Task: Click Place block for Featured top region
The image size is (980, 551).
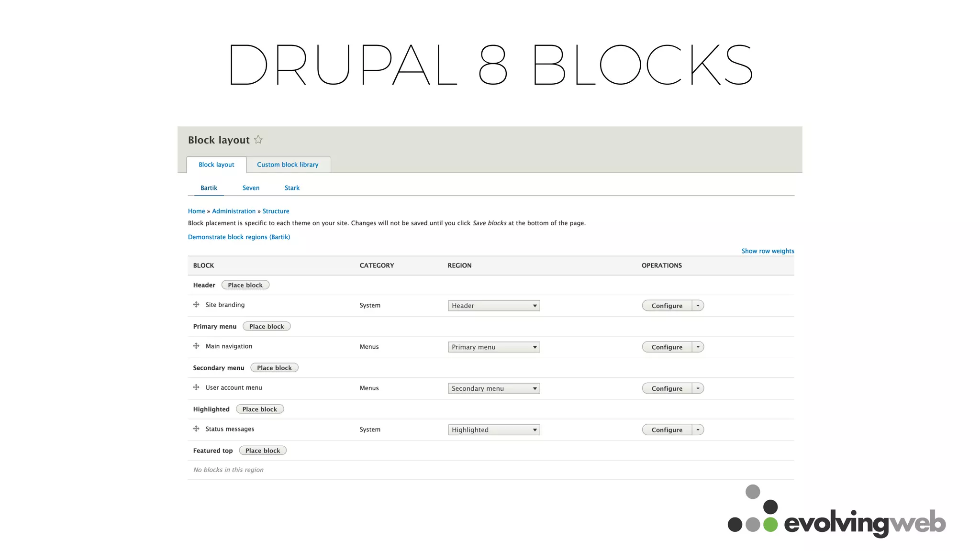Action: pos(263,451)
